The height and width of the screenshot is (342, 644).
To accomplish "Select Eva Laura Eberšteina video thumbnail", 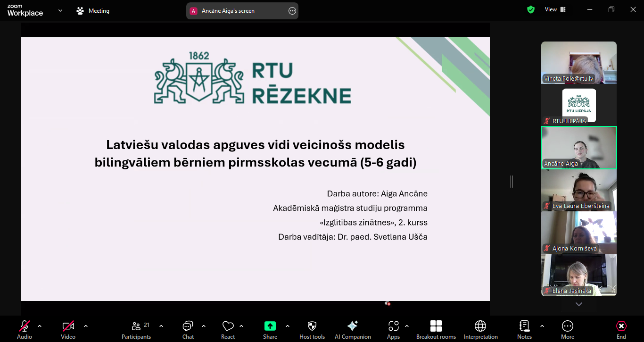I will pos(579,190).
